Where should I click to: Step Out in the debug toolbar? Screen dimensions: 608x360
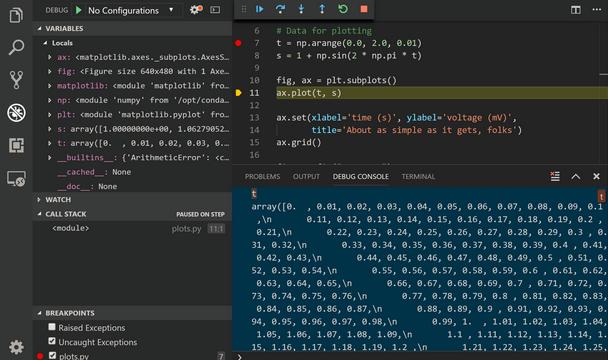click(322, 9)
